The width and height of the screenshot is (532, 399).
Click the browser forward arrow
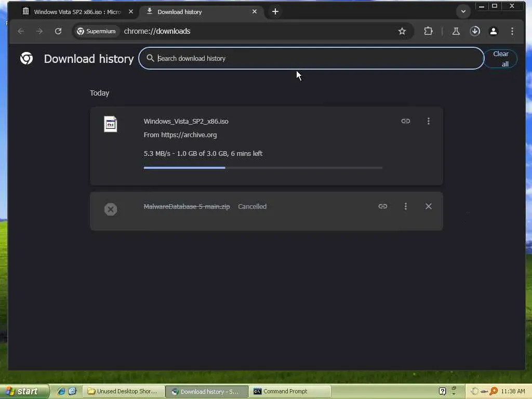pos(39,31)
